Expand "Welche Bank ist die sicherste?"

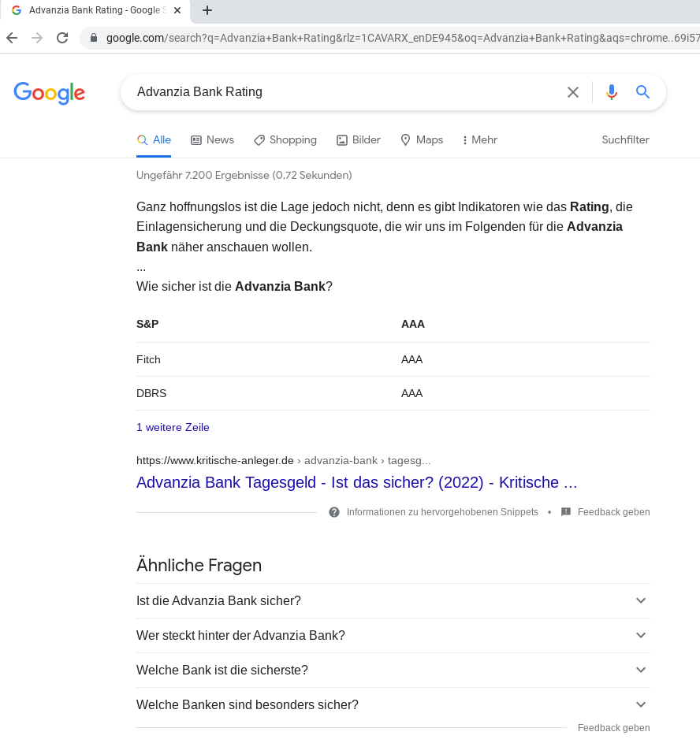(641, 671)
